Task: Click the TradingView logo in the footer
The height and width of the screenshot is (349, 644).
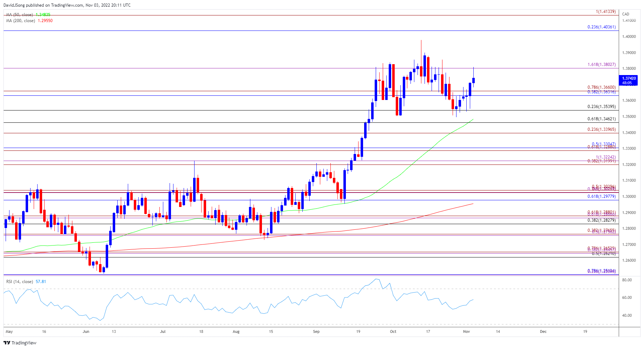Action: point(20,343)
